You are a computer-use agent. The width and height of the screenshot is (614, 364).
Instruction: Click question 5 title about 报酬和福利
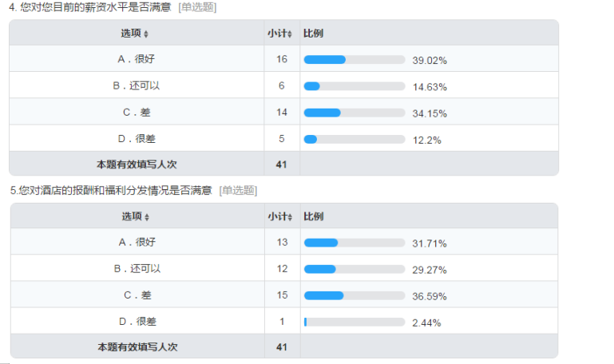111,191
